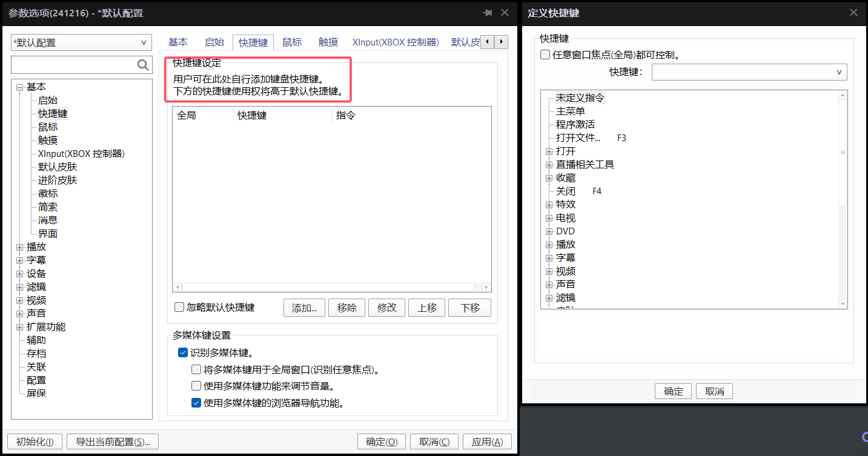The image size is (868, 456).
Task: Select 默认皮肤 in the left tree
Action: tap(58, 167)
